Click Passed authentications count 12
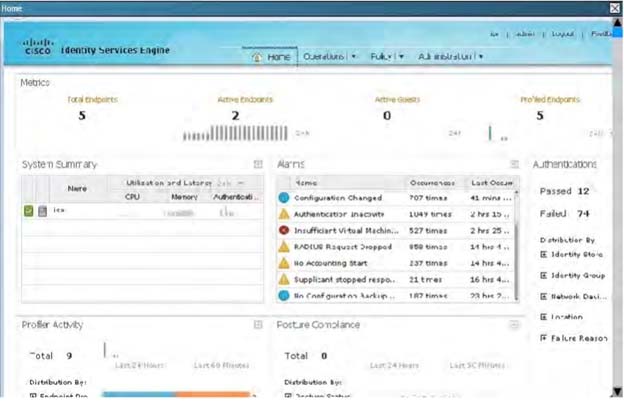The width and height of the screenshot is (624, 402). coord(583,191)
